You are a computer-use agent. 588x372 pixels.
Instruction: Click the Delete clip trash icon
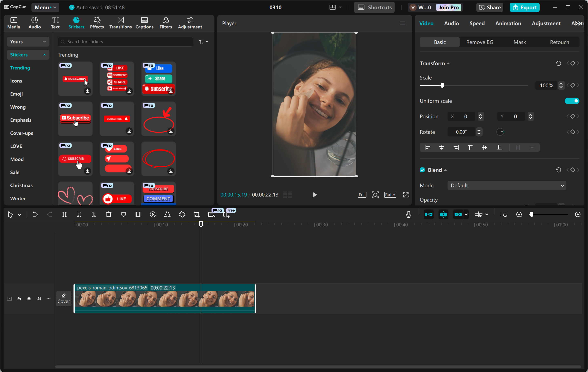point(109,214)
